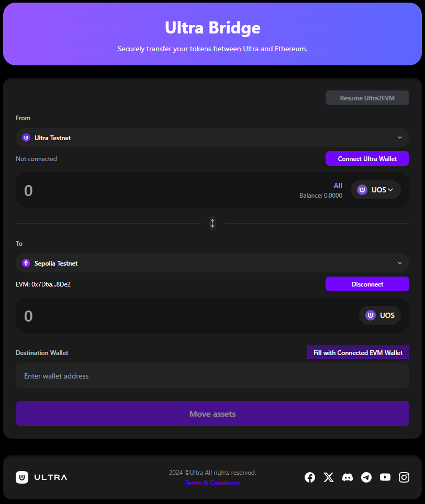This screenshot has width=425, height=504.
Task: Open Ultra's YouTube channel
Action: [385, 477]
